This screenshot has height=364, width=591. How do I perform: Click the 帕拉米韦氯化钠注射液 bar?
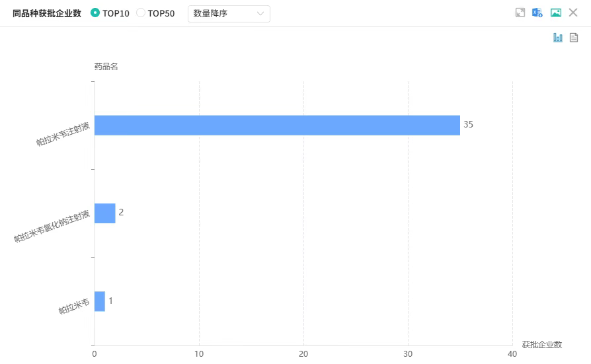(x=104, y=213)
